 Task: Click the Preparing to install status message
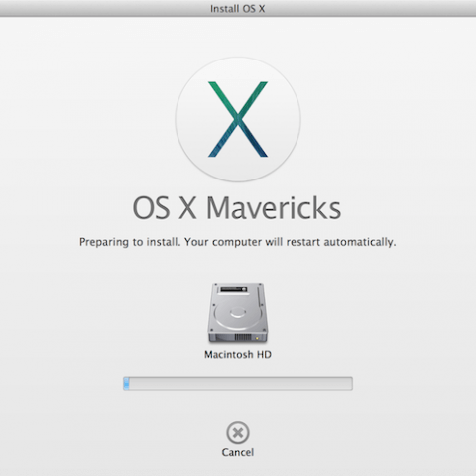point(238,242)
